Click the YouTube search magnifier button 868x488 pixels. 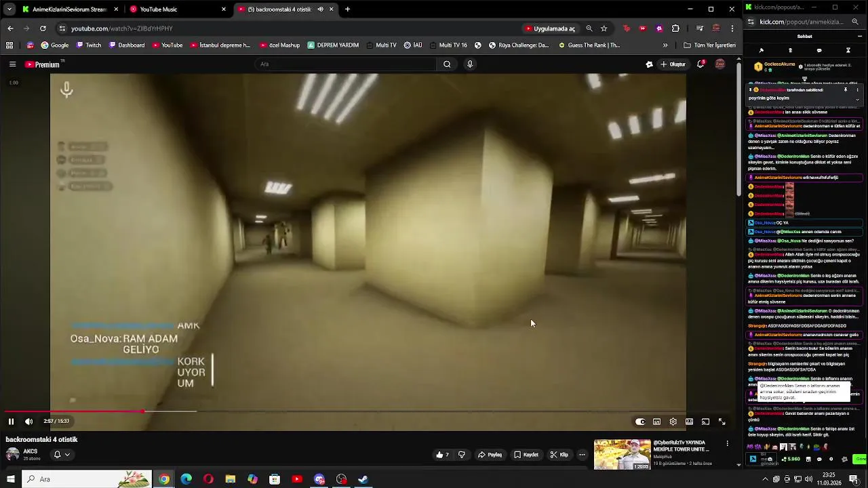click(447, 64)
